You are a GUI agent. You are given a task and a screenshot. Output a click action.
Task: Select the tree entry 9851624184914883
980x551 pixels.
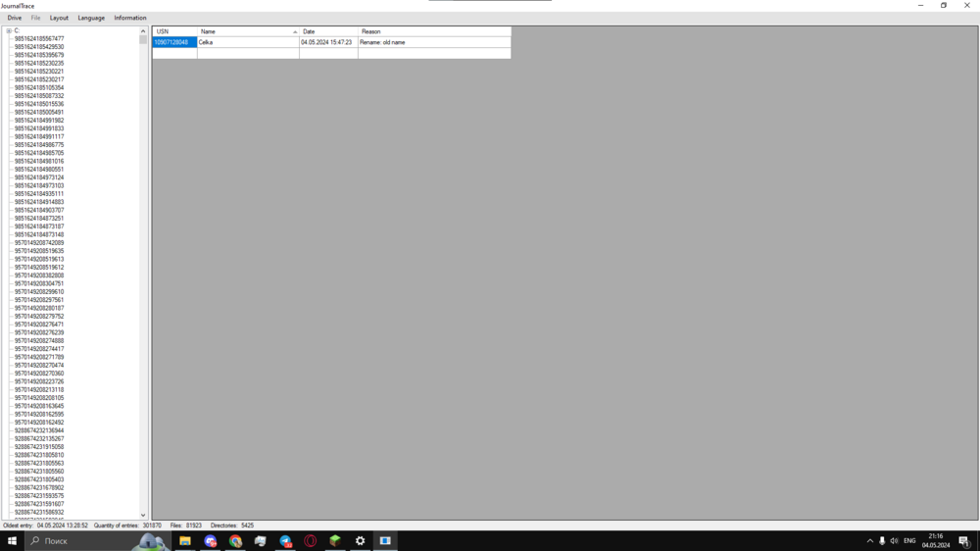pyautogui.click(x=39, y=202)
